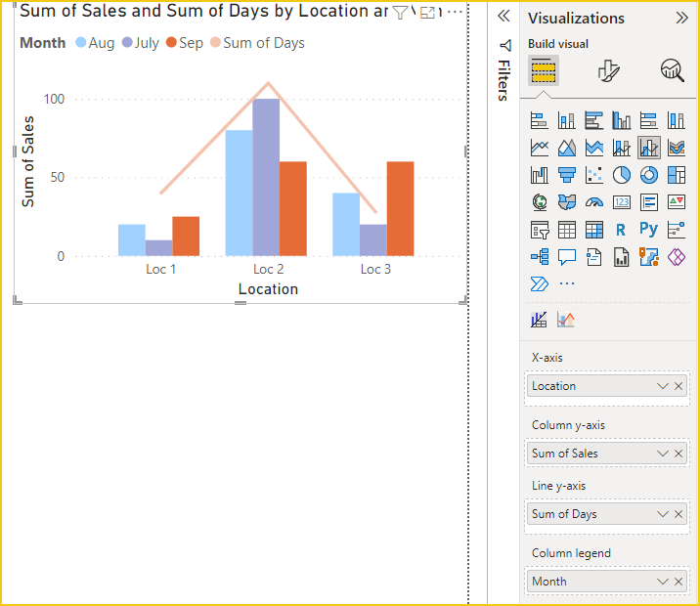
Task: Open the Analytics magnifier tab
Action: click(x=673, y=70)
